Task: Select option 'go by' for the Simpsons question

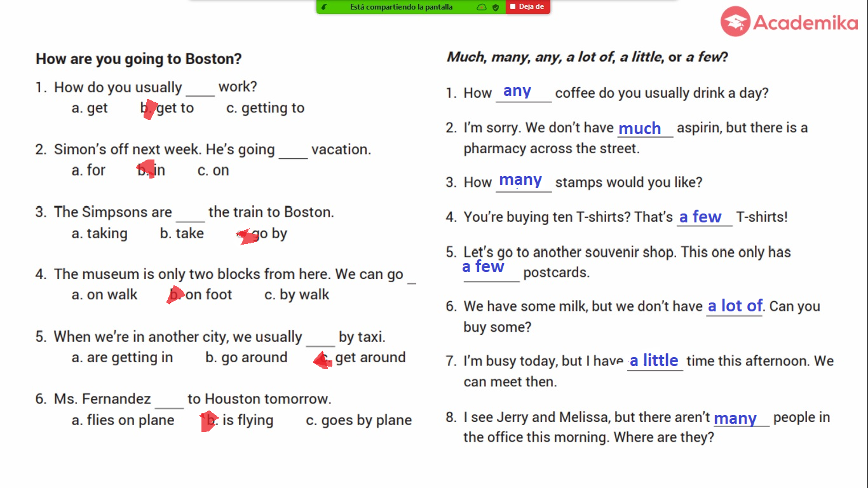Action: [269, 234]
